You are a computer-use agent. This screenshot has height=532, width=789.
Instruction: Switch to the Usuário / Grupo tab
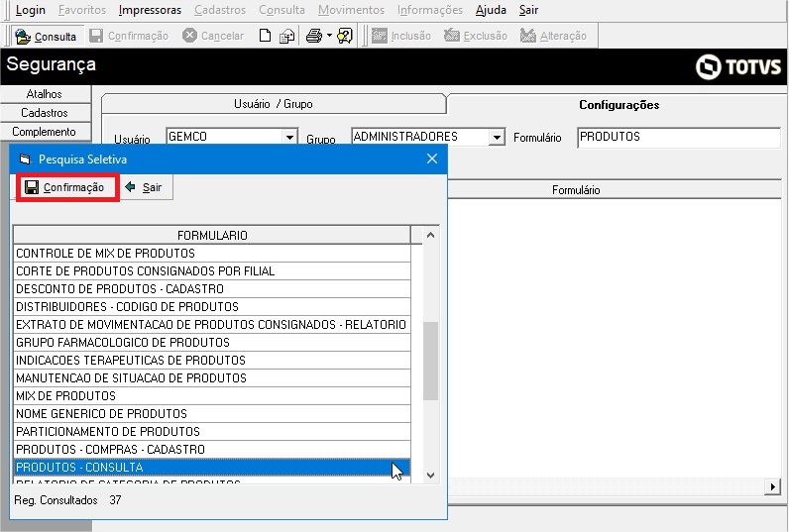point(274,104)
